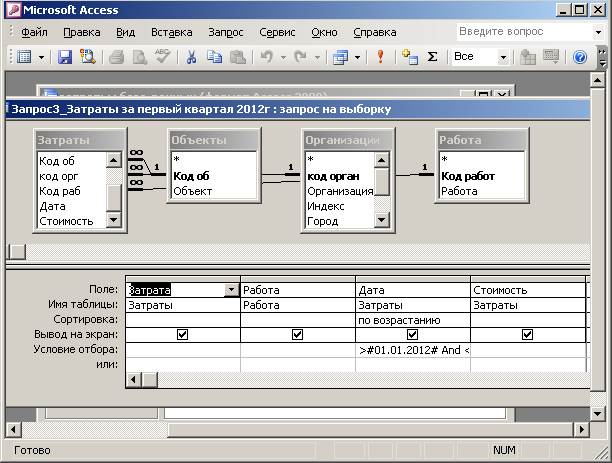Click the Cut scissors icon
The height and width of the screenshot is (463, 612).
point(191,57)
